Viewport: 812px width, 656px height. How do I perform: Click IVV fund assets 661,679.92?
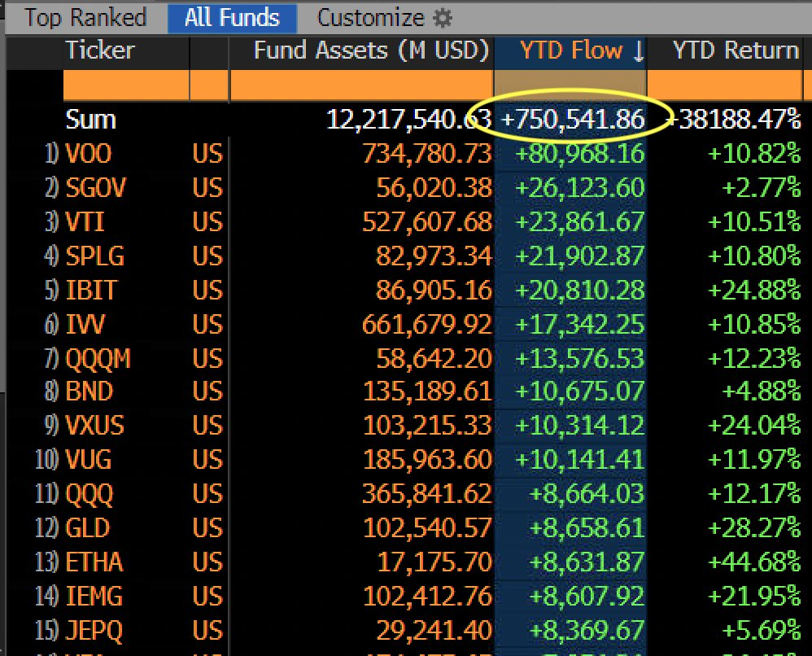point(426,325)
